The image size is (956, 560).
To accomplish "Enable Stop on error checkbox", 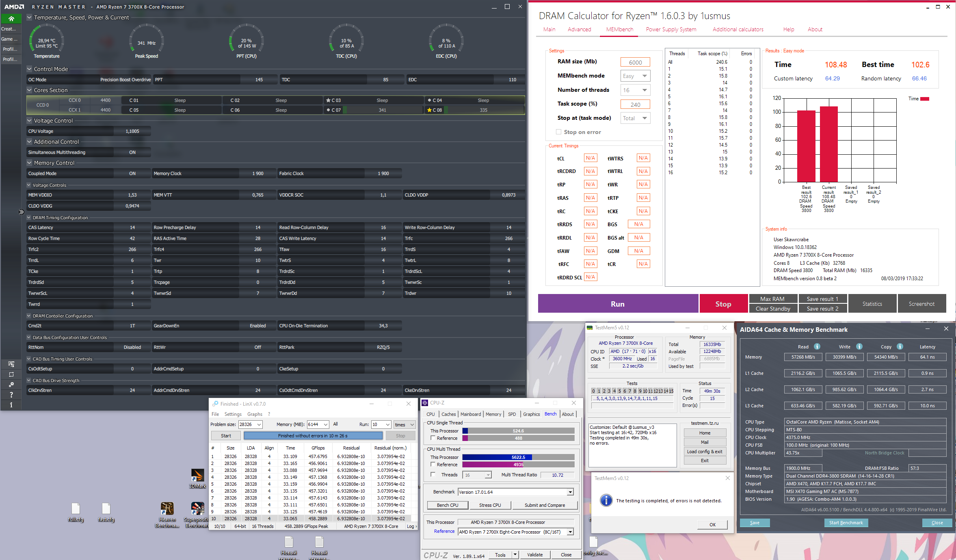I will coord(559,132).
